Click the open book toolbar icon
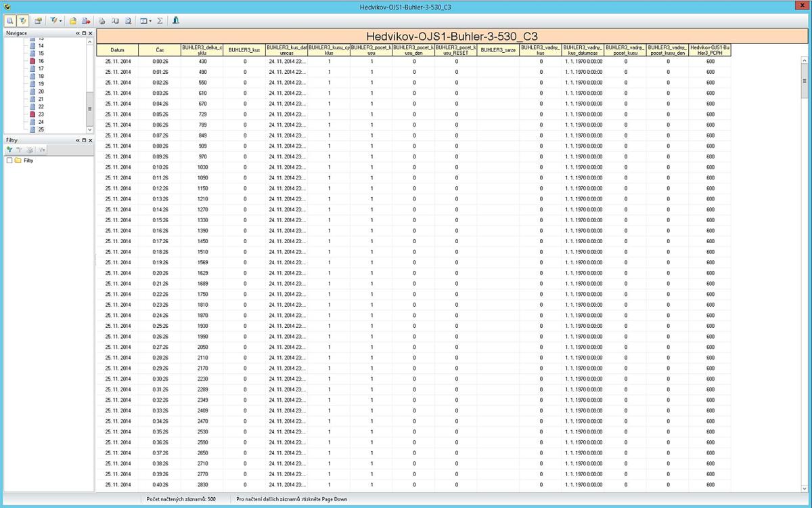The width and height of the screenshot is (812, 508). (115, 21)
